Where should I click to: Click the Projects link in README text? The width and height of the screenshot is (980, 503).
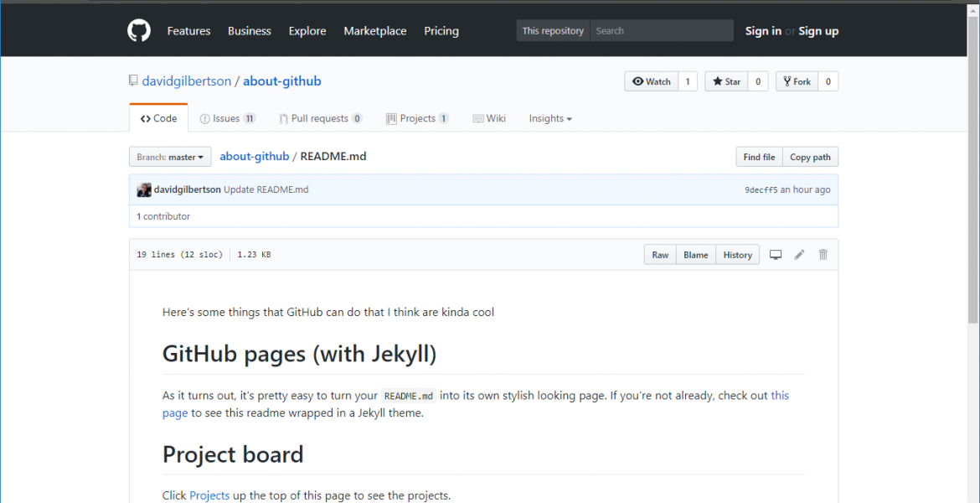pyautogui.click(x=209, y=496)
